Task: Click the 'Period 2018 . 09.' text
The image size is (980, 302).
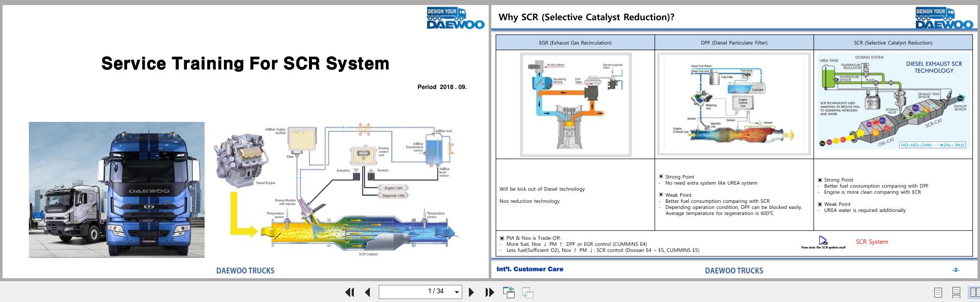Action: (442, 87)
